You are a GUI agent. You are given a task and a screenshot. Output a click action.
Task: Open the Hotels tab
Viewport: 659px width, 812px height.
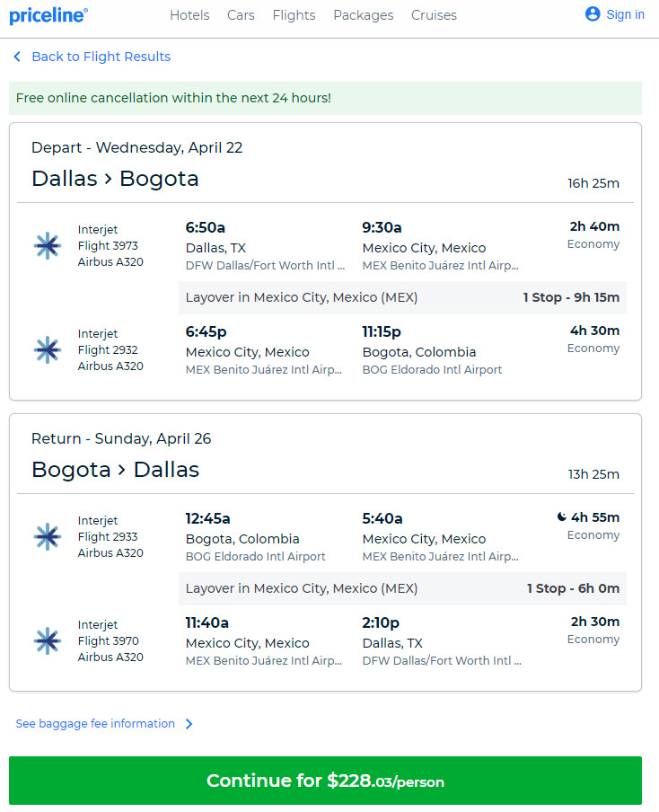[x=189, y=15]
